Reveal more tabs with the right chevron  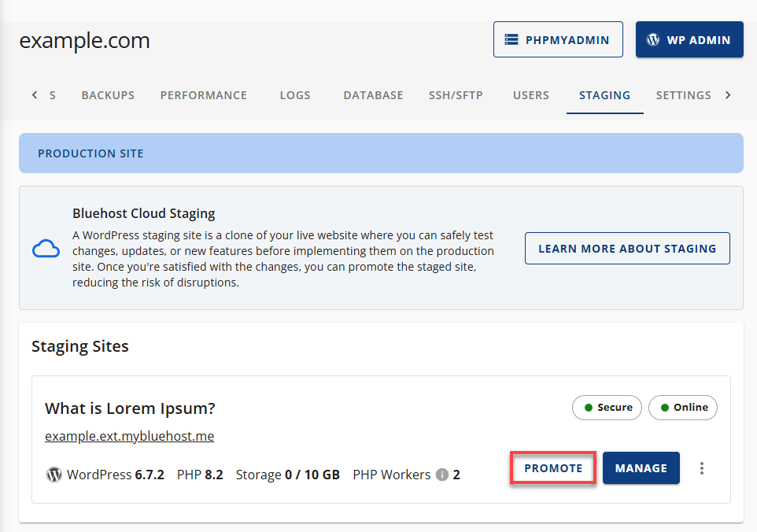point(727,94)
